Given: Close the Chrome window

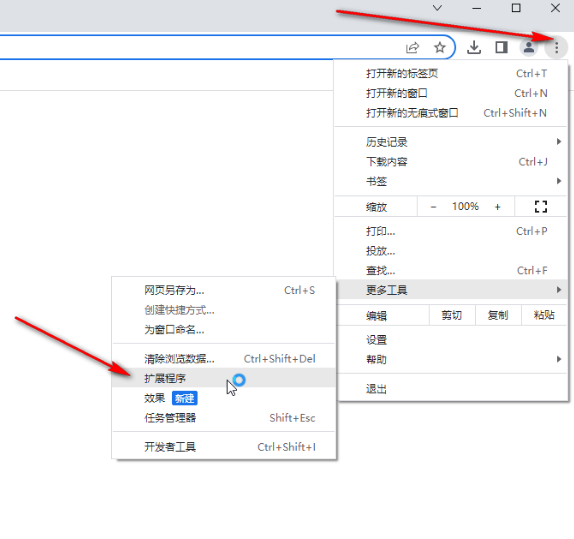Looking at the screenshot, I should 555,8.
